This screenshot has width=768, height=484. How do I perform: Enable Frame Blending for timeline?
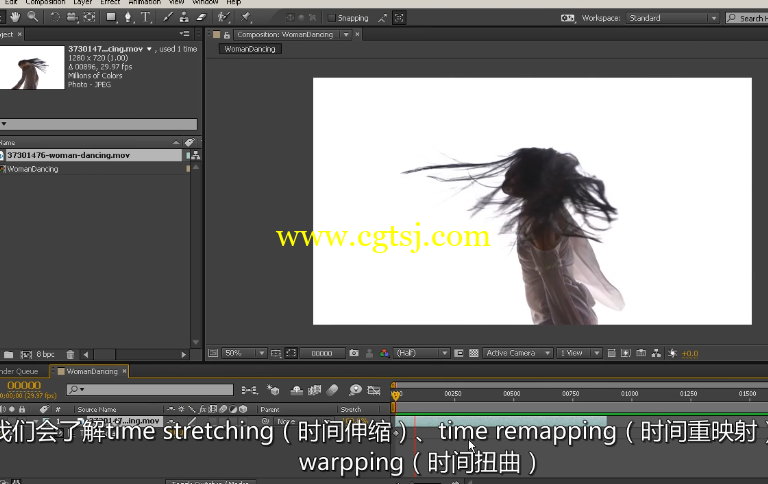[x=314, y=390]
